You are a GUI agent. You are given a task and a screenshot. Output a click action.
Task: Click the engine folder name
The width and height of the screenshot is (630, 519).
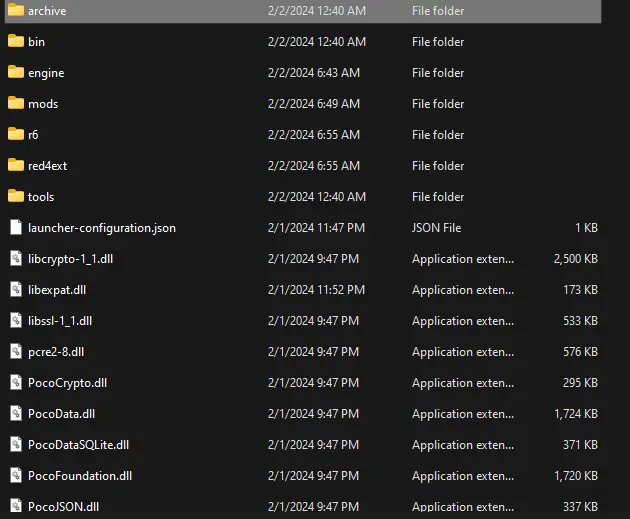click(46, 73)
